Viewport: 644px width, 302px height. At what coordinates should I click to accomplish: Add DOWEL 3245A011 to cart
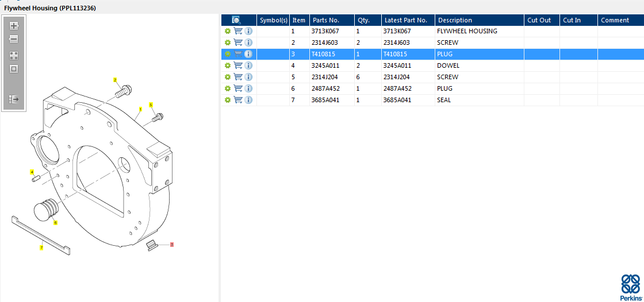[x=238, y=65]
